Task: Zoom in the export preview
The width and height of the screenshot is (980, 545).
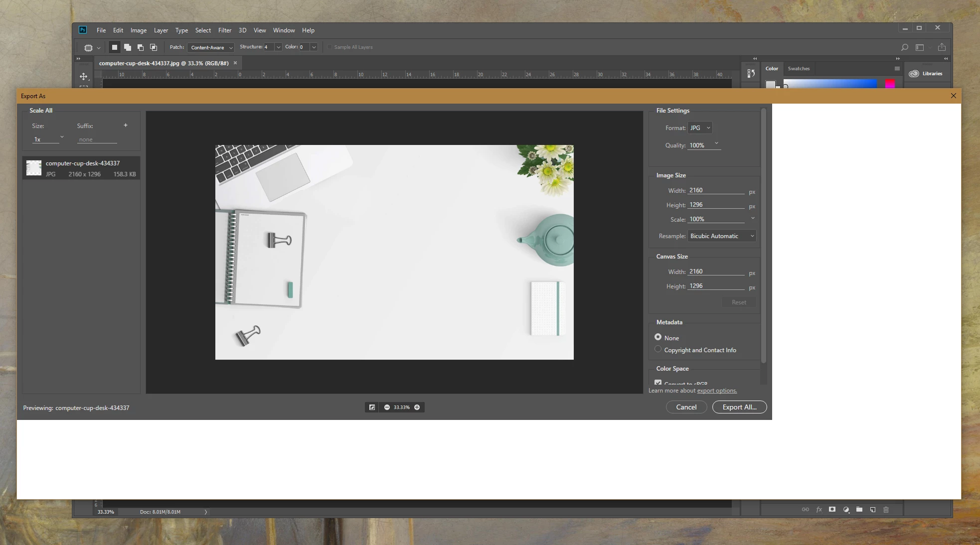Action: [417, 408]
